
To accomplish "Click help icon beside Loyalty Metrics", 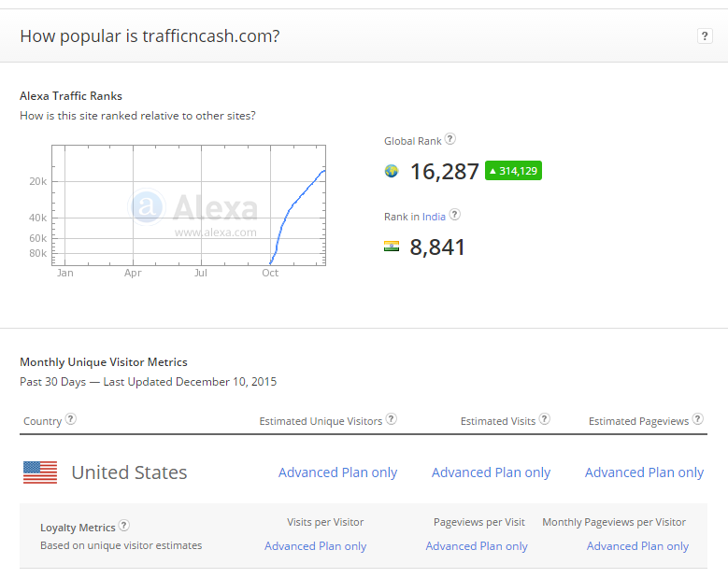I will pos(124,526).
